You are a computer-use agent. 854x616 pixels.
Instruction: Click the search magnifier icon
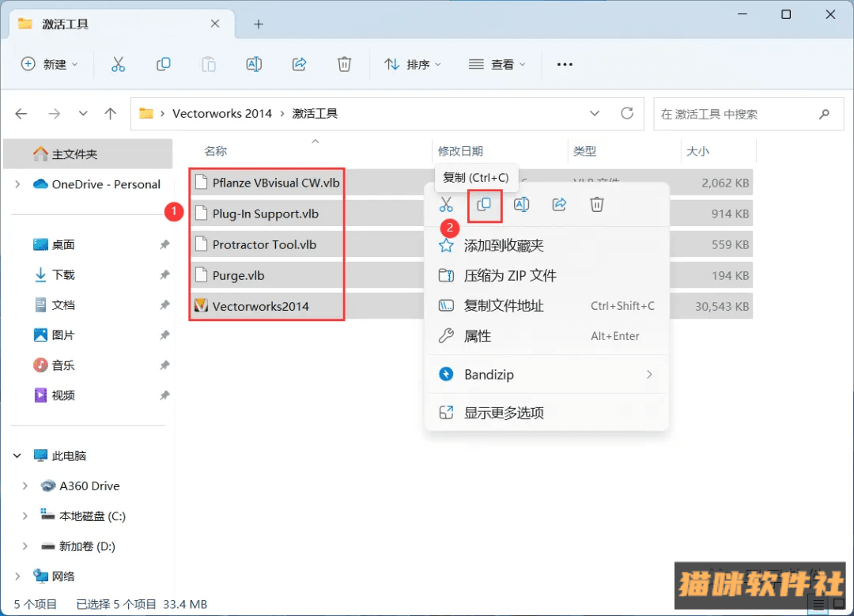pos(824,114)
